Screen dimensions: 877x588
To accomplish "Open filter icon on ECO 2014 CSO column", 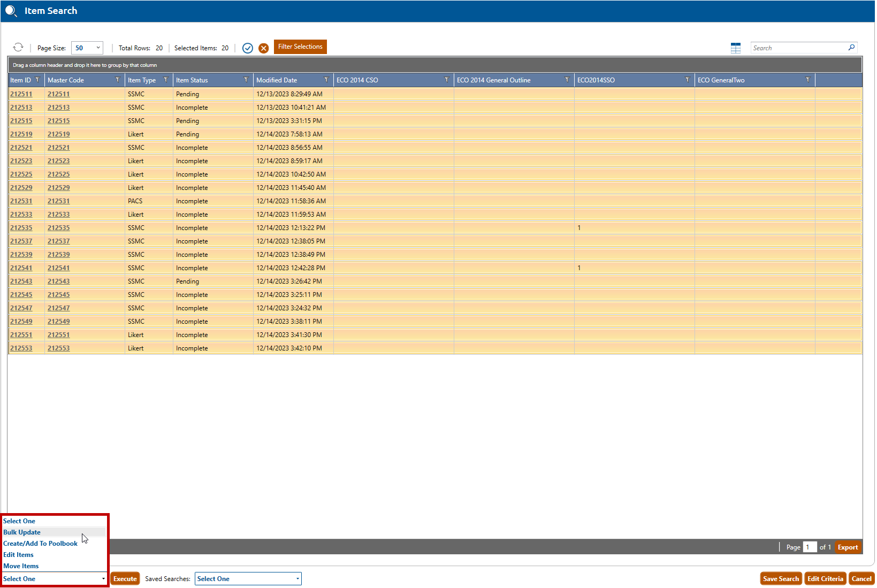I will coord(447,80).
